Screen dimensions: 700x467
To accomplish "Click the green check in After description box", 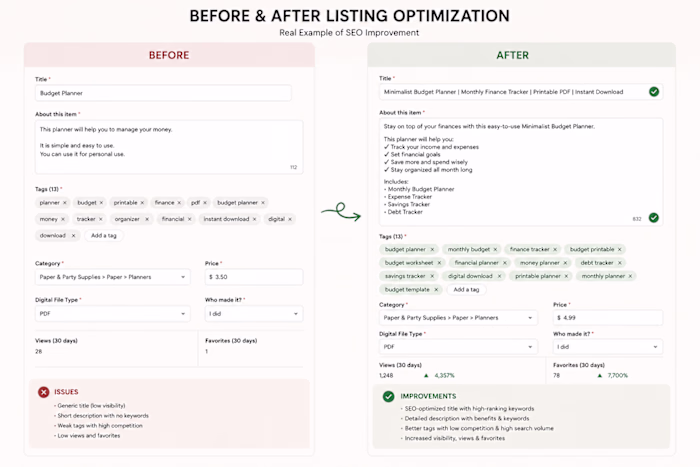I will (654, 218).
